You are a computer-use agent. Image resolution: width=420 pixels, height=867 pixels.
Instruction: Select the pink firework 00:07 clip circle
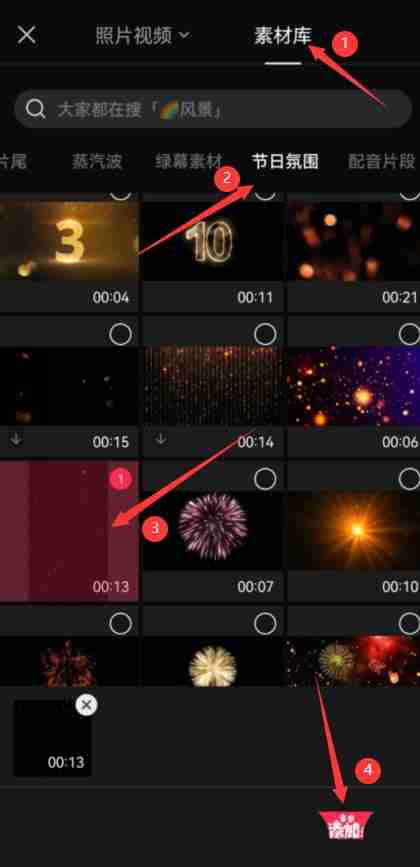265,479
